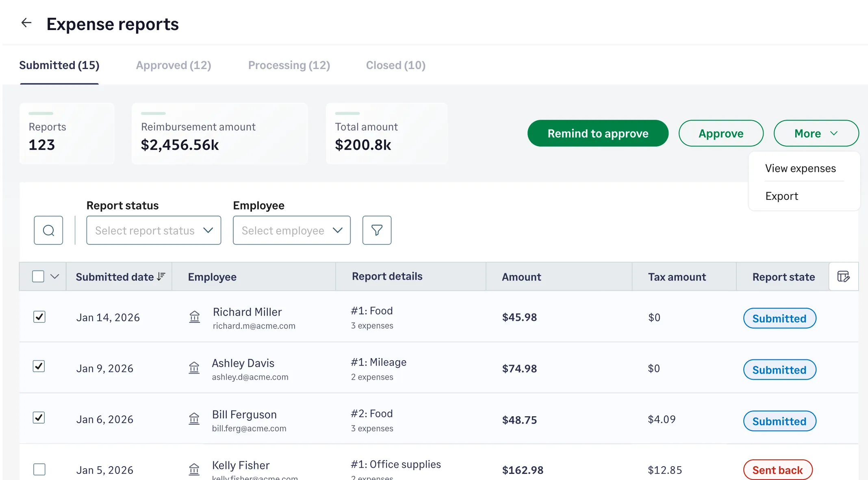Switch to the Approved tab
868x480 pixels.
pyautogui.click(x=174, y=65)
